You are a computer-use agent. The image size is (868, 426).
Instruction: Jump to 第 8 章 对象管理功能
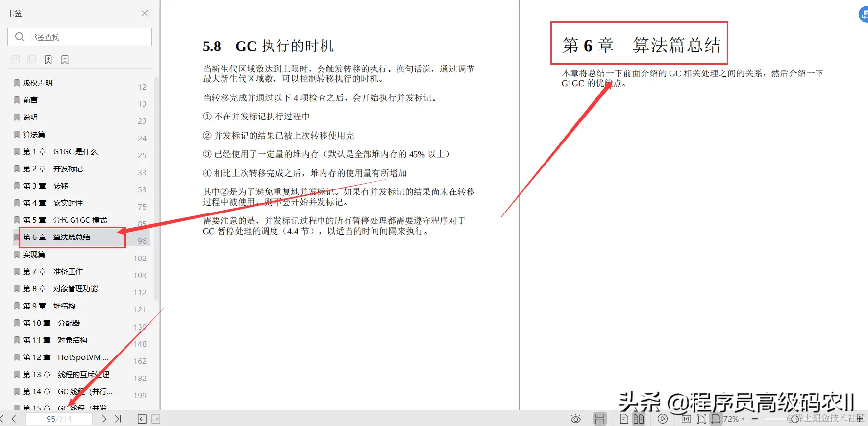click(x=60, y=288)
